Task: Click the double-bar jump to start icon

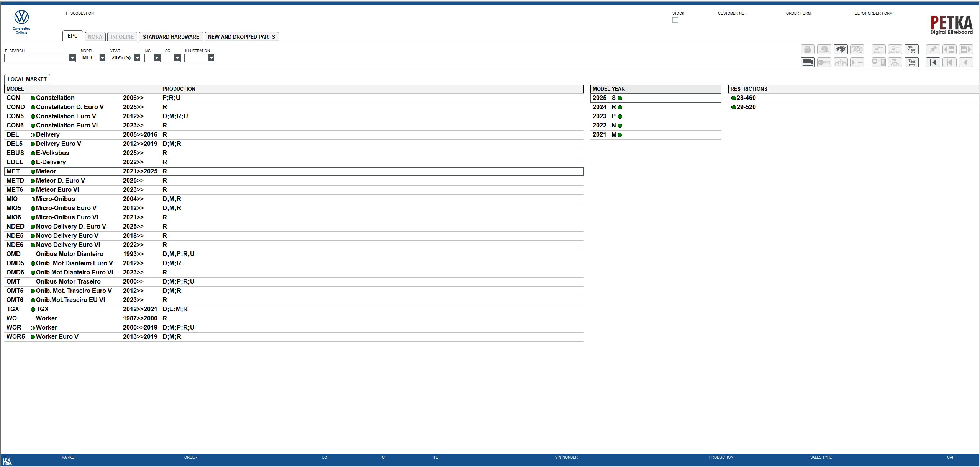Action: [933, 62]
